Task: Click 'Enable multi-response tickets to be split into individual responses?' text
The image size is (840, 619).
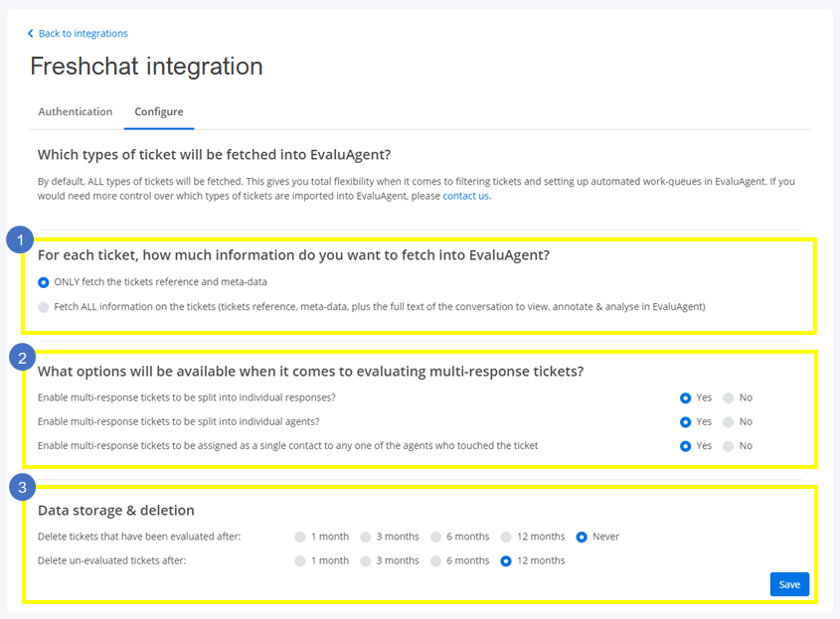Action: click(187, 397)
